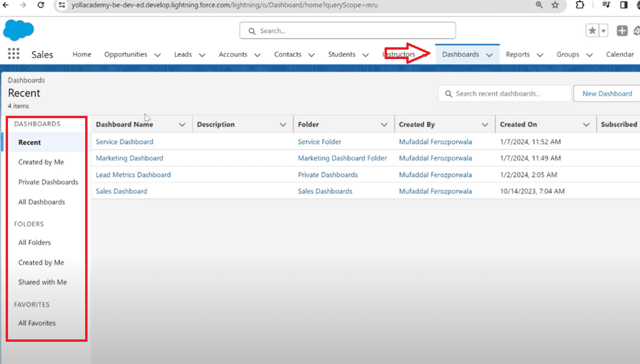Click the browser address bar URL
The image size is (640, 364).
(225, 5)
